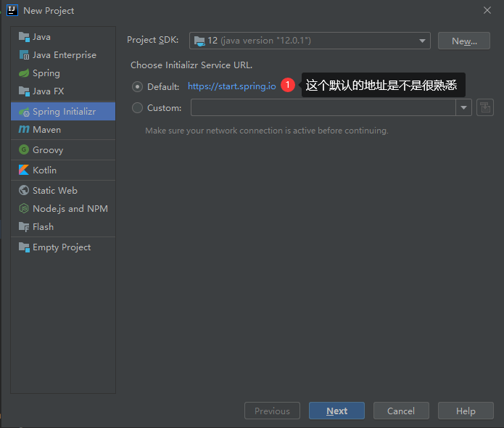Select Maven in the project list
The height and width of the screenshot is (428, 504).
point(63,130)
